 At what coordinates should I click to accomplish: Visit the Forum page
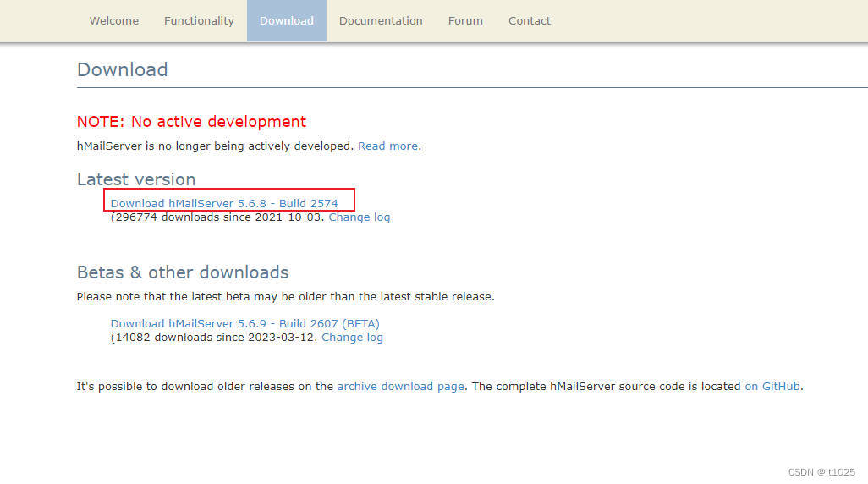click(465, 20)
